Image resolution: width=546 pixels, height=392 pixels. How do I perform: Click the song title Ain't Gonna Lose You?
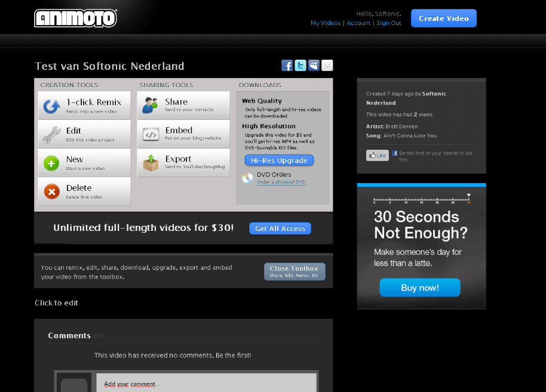coord(410,135)
